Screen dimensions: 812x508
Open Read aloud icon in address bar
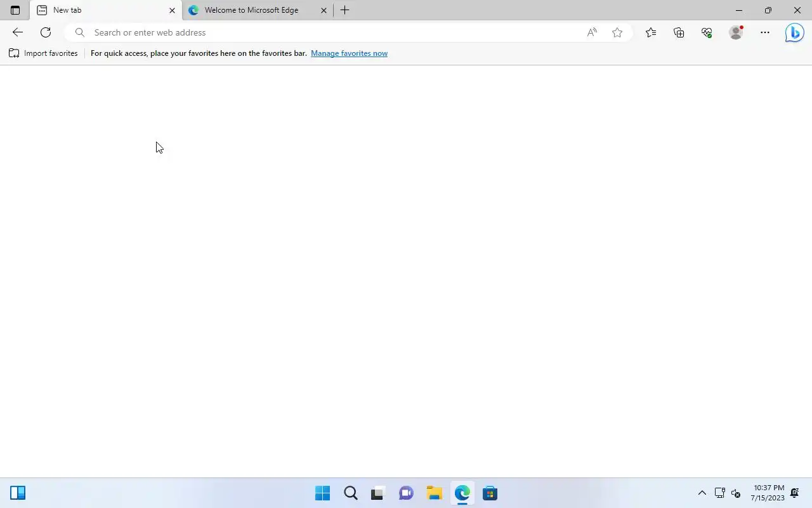click(592, 32)
